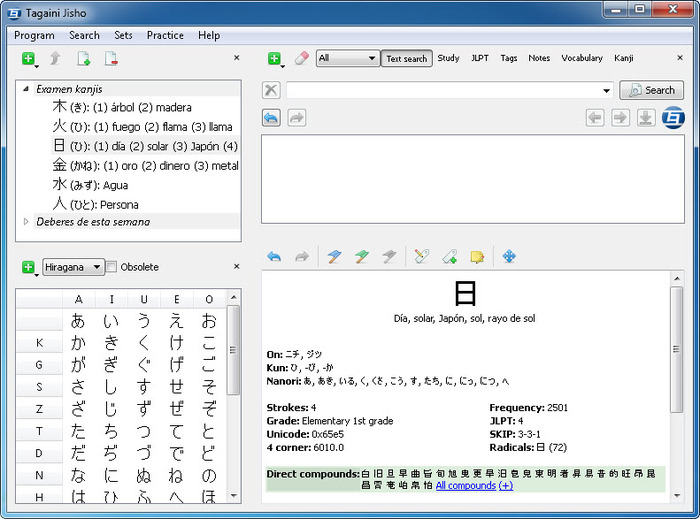This screenshot has height=519, width=700.
Task: Close the search filters bar
Action: pos(680,58)
